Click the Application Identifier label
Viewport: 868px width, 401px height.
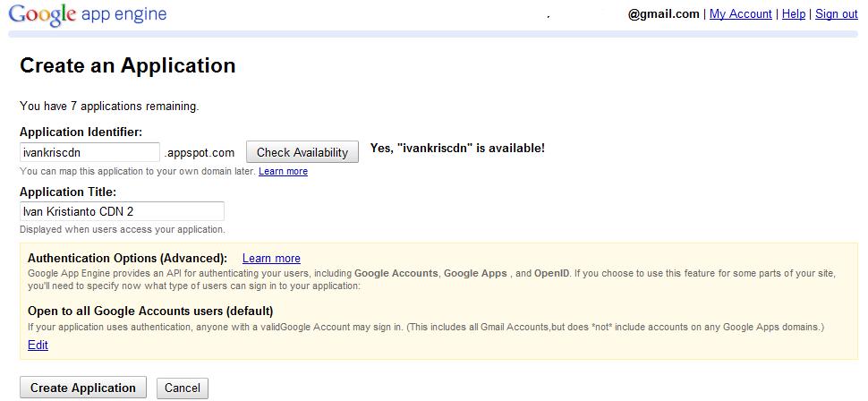(x=81, y=132)
